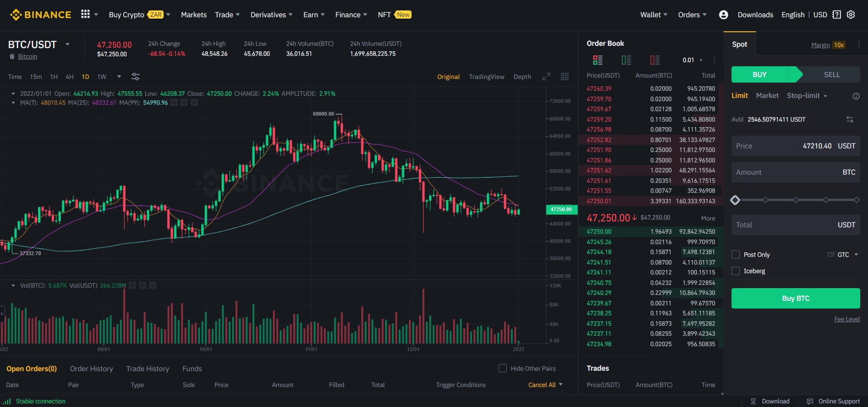Select the Market order type tab

pos(767,96)
